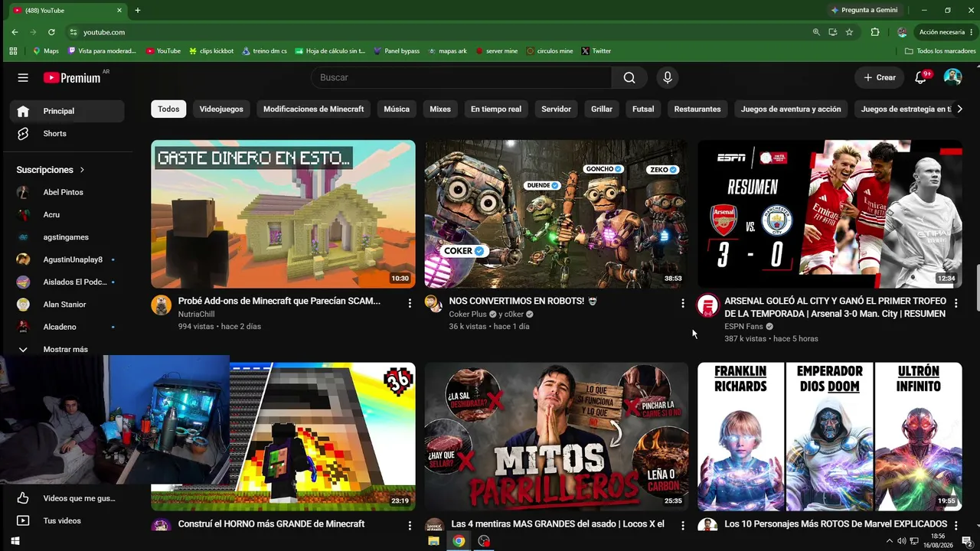This screenshot has height=551, width=980.
Task: Select the Todos filter chip
Action: [x=168, y=109]
